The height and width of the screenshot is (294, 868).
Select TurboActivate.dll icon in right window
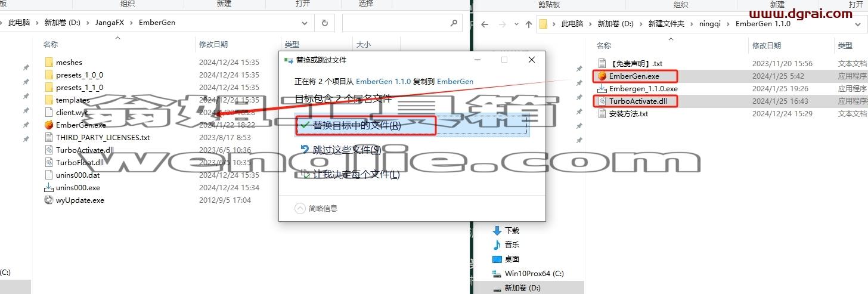[602, 101]
